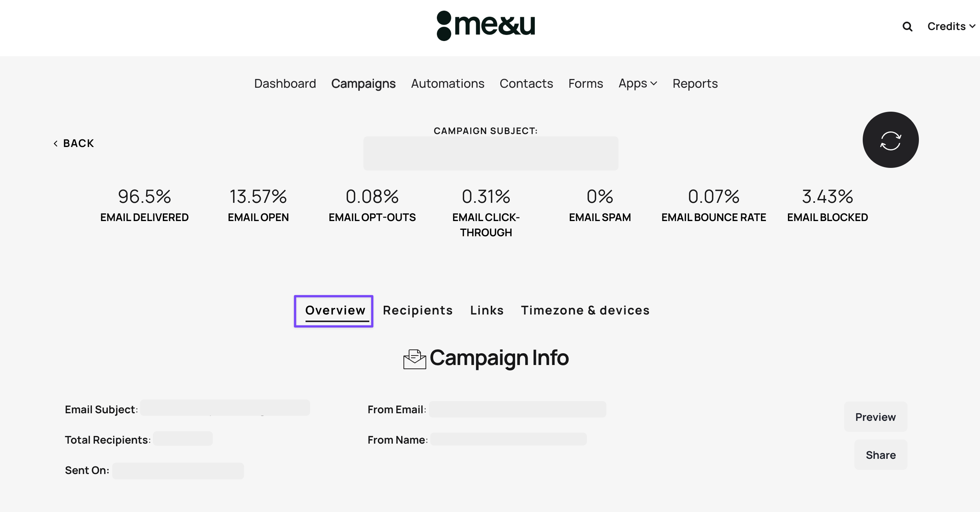Open the Apps dropdown menu

pyautogui.click(x=638, y=83)
